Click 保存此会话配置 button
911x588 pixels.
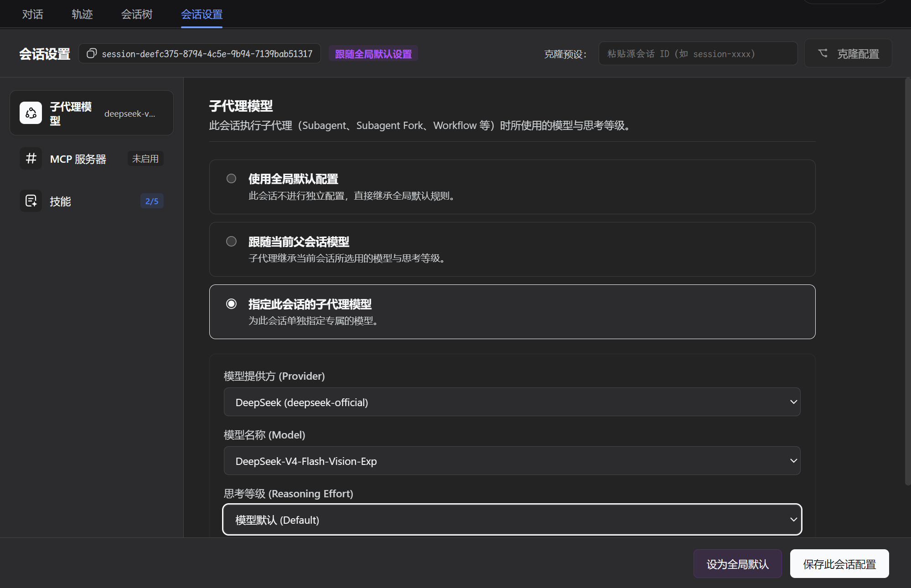(x=839, y=564)
